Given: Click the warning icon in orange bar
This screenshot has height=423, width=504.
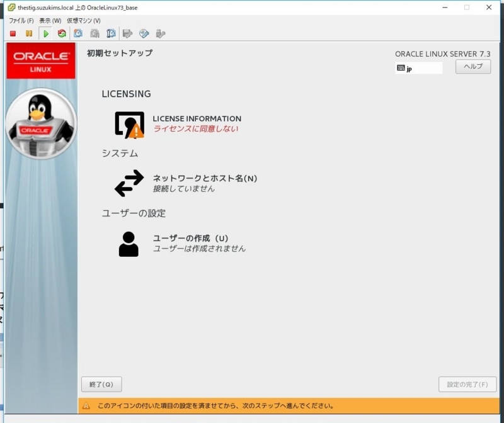Looking at the screenshot, I should (86, 405).
